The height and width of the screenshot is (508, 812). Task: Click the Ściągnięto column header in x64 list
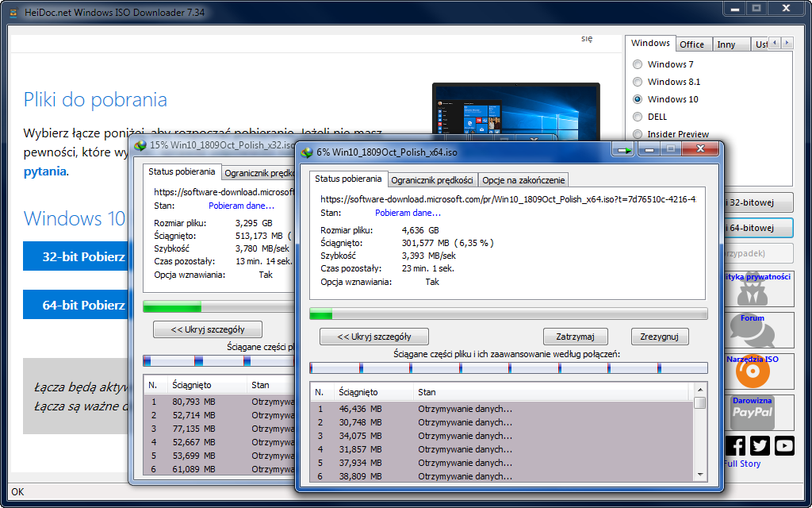pos(373,392)
